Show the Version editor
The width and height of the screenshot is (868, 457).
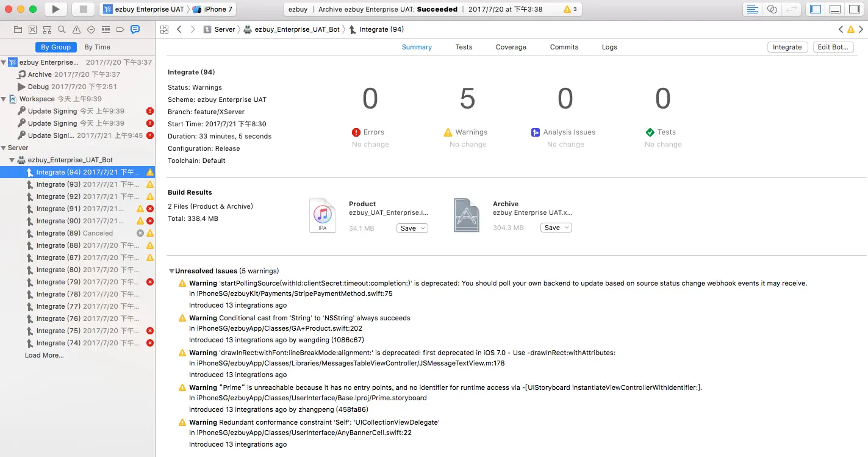pos(791,9)
